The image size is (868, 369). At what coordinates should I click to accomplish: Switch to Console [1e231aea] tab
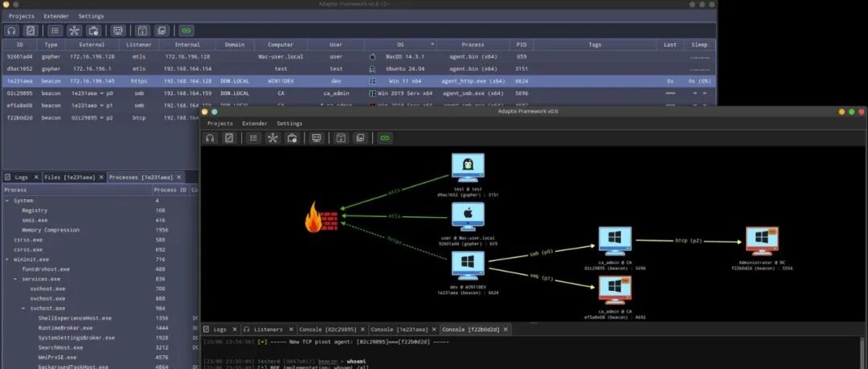(399, 330)
